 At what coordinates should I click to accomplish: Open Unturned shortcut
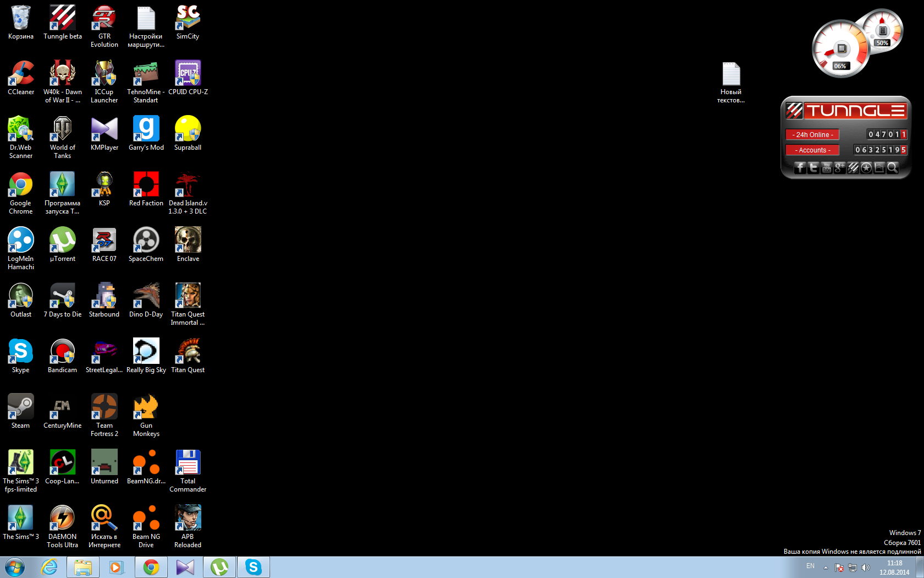click(x=105, y=467)
